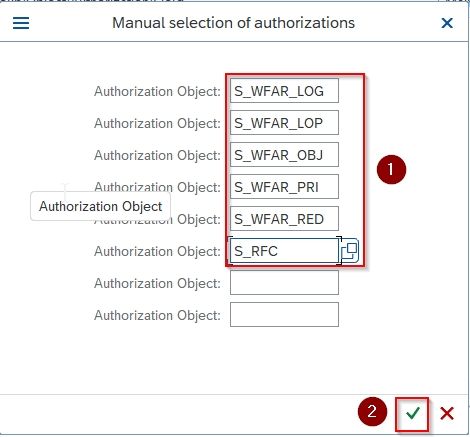470x437 pixels.
Task: Open the hamburger menu icon
Action: 21,23
